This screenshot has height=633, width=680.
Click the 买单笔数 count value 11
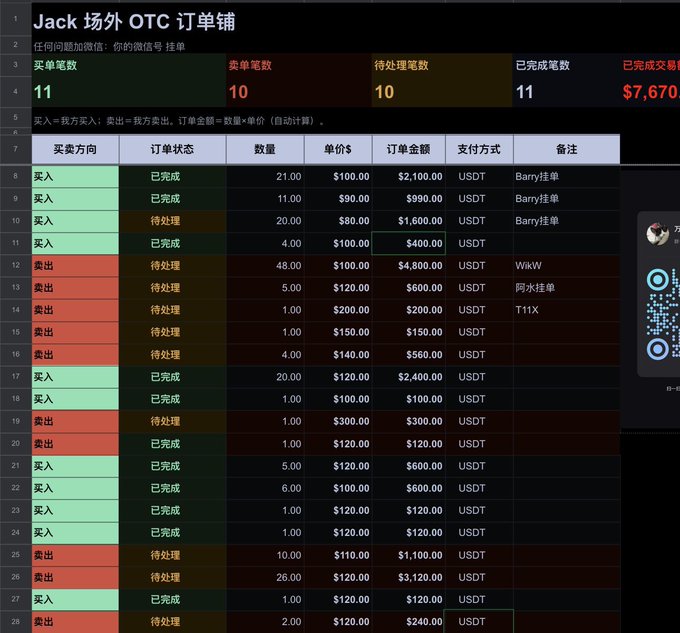click(42, 92)
